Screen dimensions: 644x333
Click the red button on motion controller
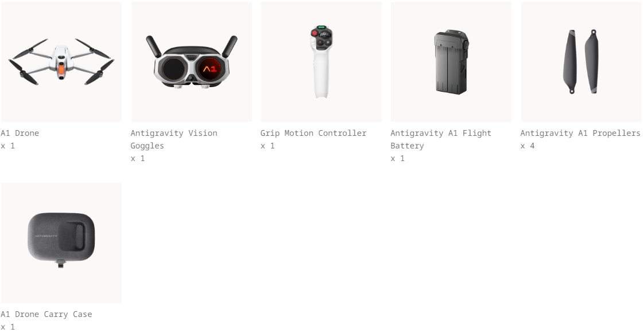point(315,33)
